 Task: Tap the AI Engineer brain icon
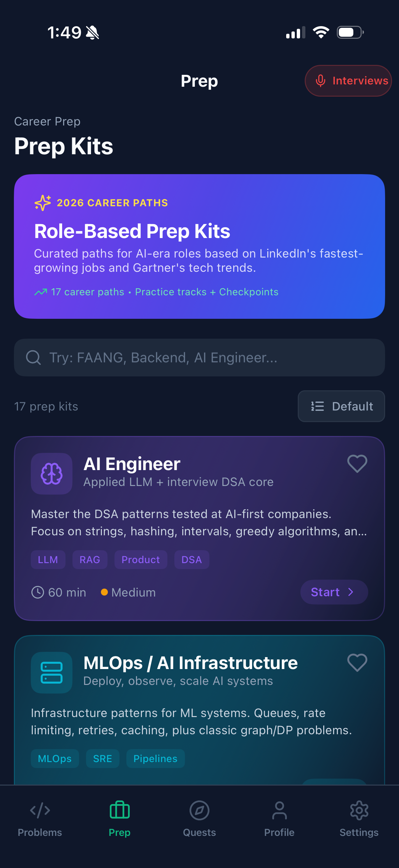click(52, 473)
